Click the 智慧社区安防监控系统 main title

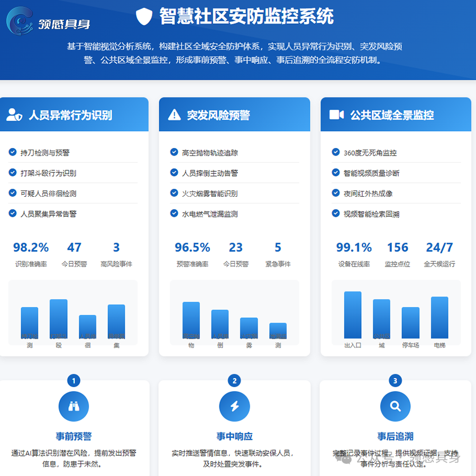(246, 16)
